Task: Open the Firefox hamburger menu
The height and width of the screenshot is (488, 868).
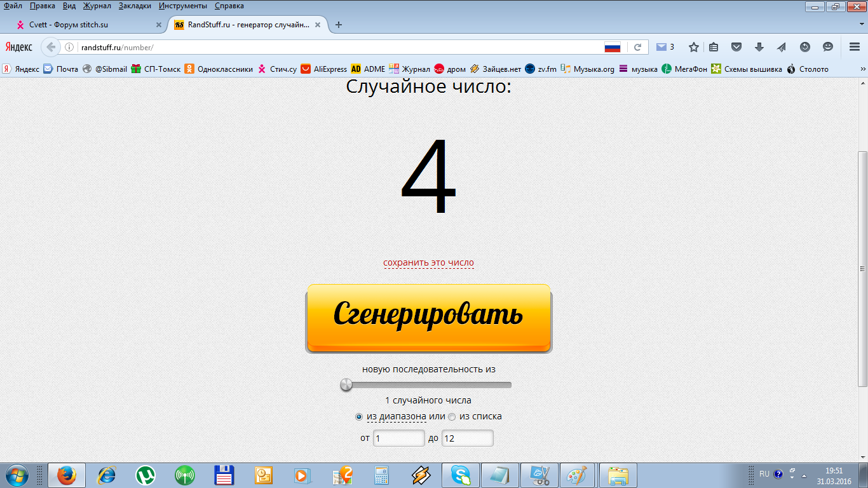Action: (x=855, y=47)
